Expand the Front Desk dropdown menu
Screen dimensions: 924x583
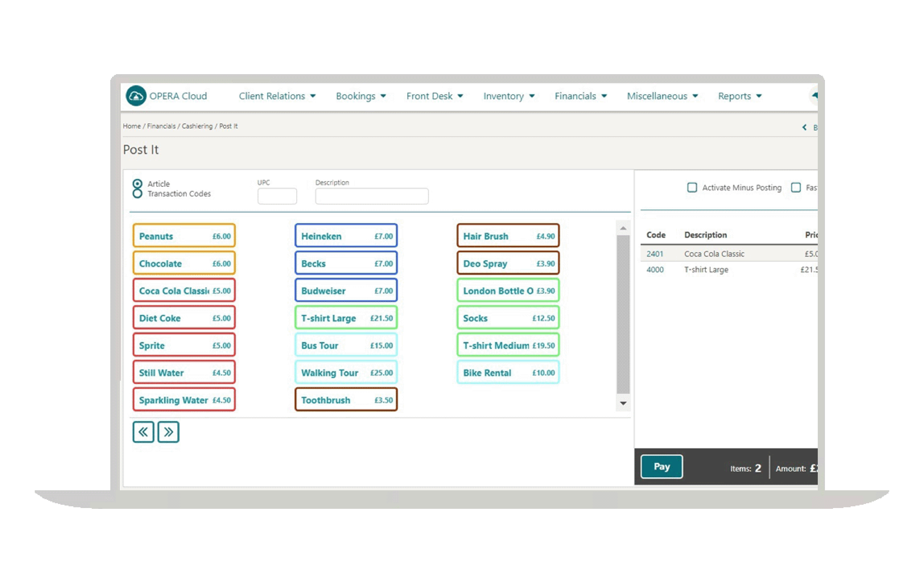coord(434,96)
